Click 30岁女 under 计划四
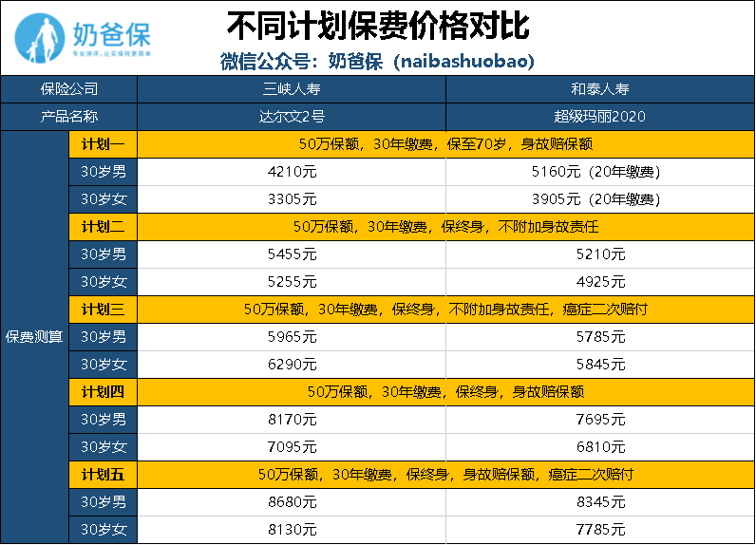 tap(104, 446)
